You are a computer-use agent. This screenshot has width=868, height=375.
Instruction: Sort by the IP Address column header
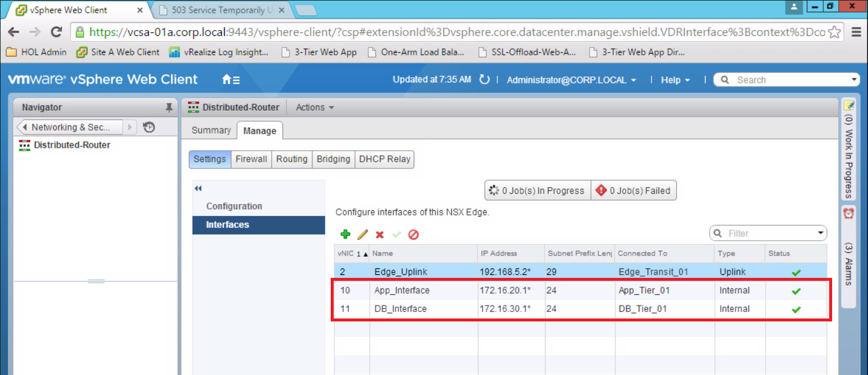[511, 253]
